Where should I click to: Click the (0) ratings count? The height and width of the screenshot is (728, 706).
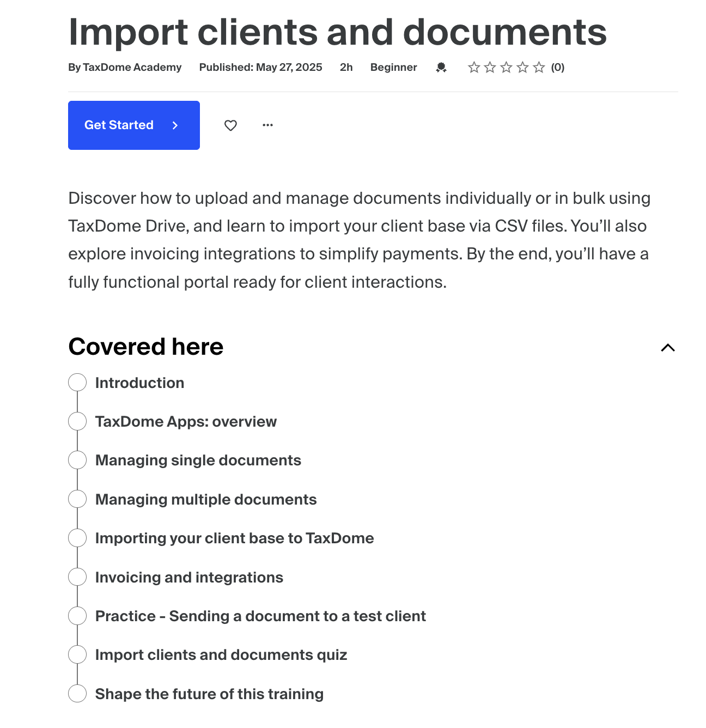pos(557,68)
